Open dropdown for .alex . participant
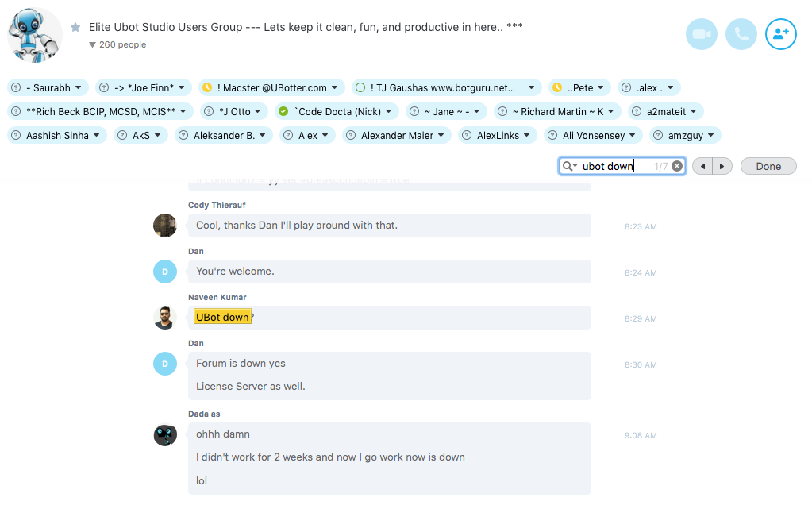 pyautogui.click(x=670, y=87)
